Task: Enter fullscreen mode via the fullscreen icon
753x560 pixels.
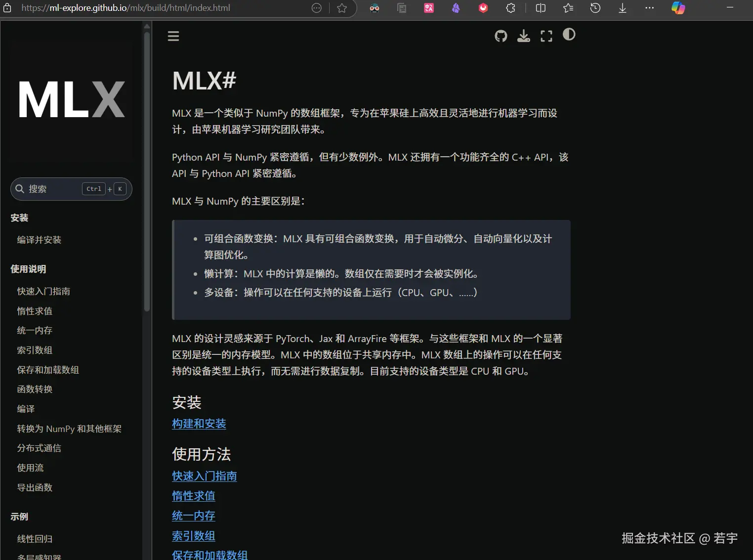Action: pos(546,36)
